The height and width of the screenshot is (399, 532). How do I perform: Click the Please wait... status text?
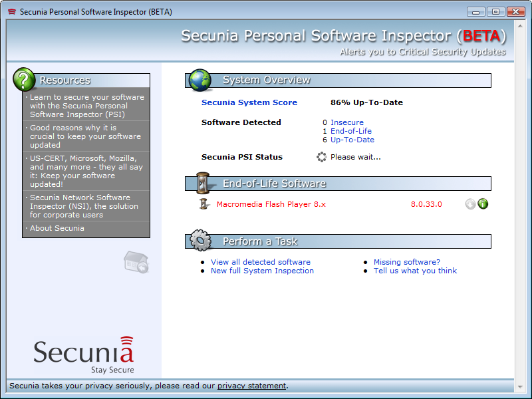click(356, 157)
